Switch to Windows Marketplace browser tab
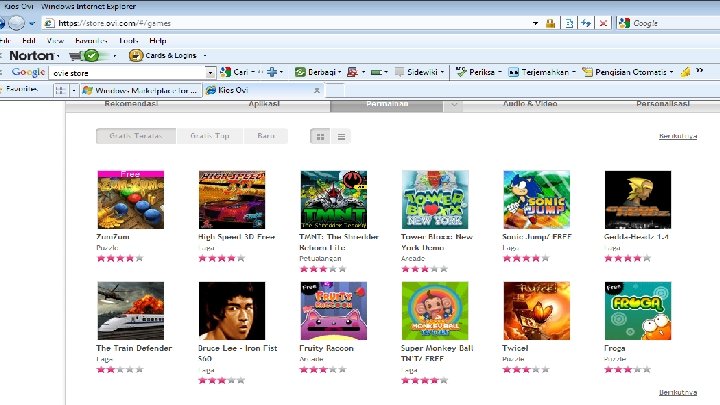720x405 pixels. (141, 90)
